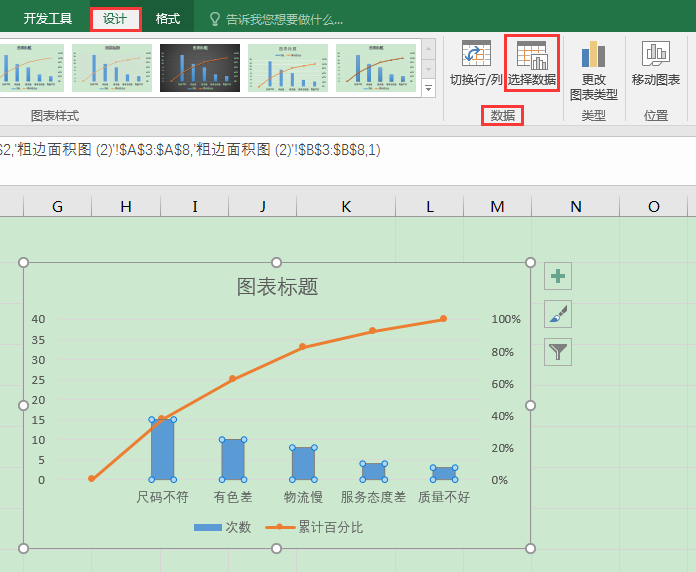Open Select Data (选择数据) dialog
Viewport: 696px width, 572px height.
coord(532,63)
